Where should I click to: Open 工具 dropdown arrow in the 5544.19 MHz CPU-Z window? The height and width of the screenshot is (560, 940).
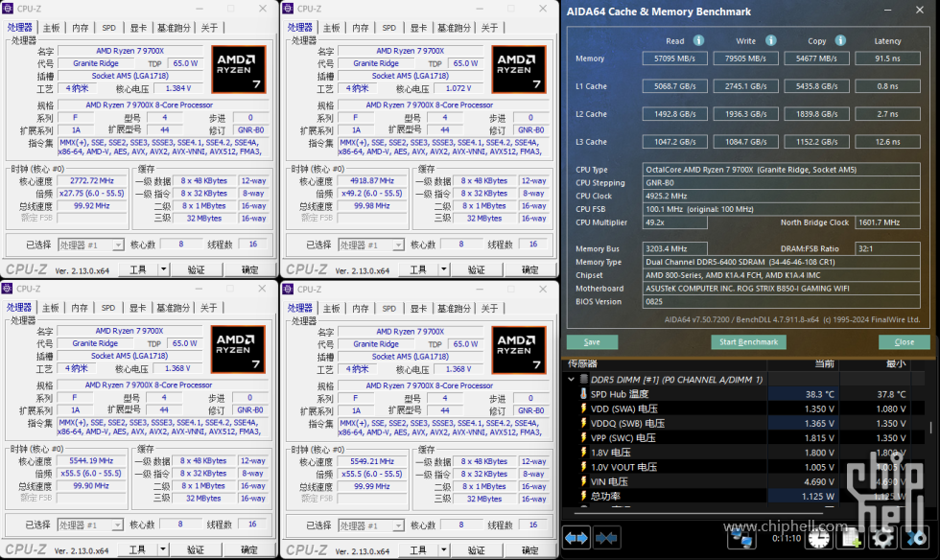pyautogui.click(x=163, y=549)
